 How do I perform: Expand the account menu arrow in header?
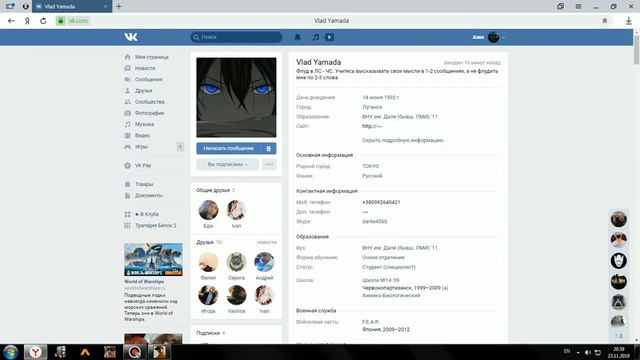coord(503,38)
